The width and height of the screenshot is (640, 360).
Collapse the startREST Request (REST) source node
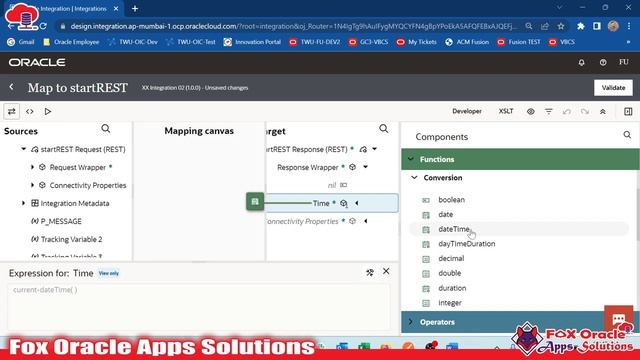tap(24, 149)
